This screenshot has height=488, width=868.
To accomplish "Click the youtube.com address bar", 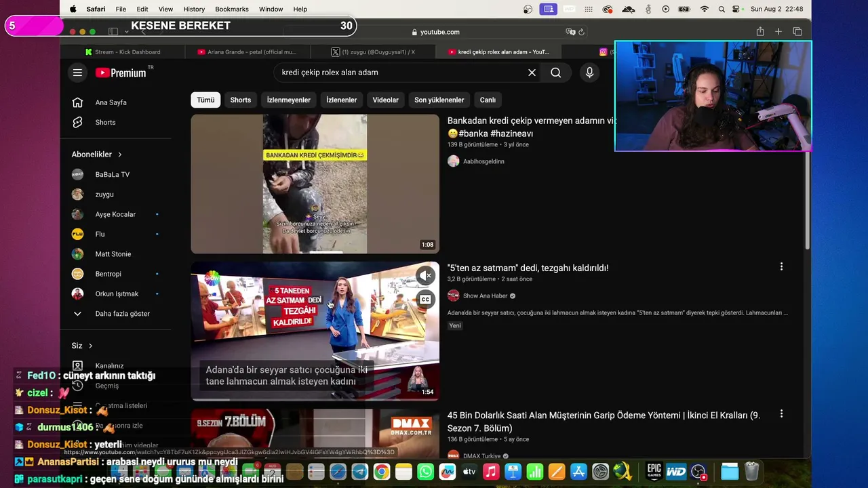I will [435, 32].
